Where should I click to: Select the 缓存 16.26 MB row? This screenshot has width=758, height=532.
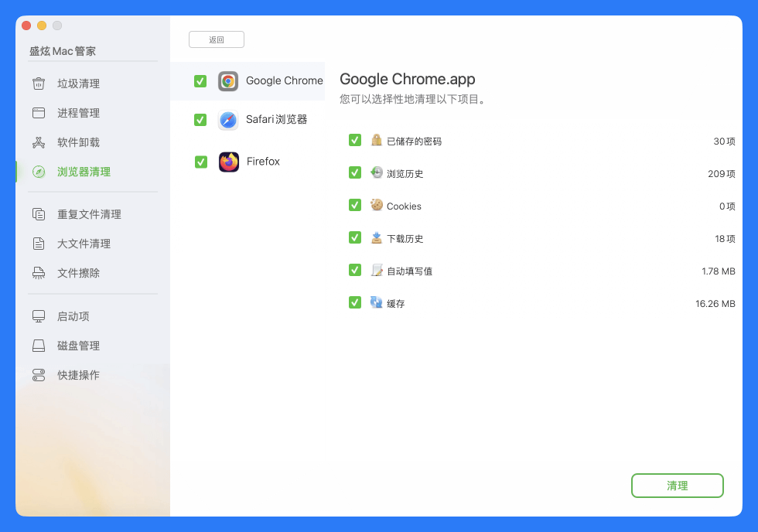541,303
